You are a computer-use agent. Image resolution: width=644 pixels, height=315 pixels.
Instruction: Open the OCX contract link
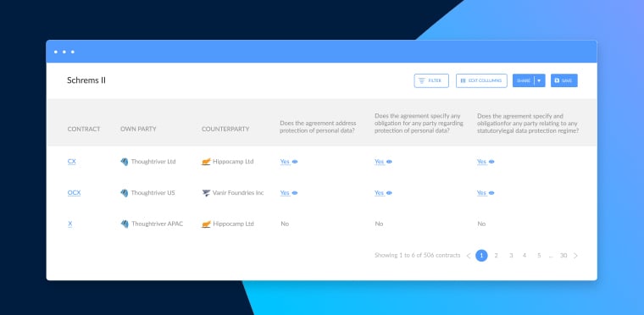(74, 192)
